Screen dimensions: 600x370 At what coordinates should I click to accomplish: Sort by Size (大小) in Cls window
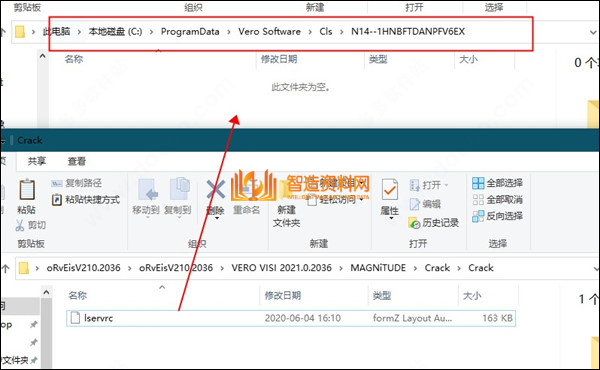coord(468,59)
